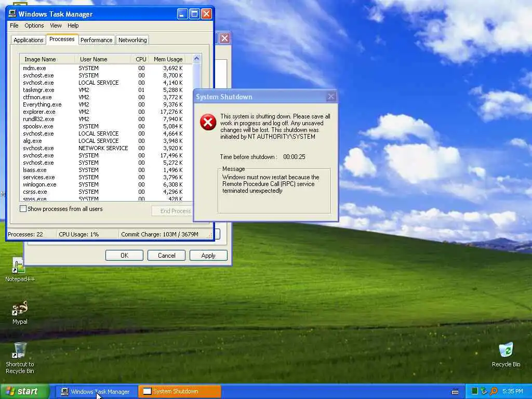Close the background dialog behind Task Manager
532x399 pixels.
click(x=224, y=38)
